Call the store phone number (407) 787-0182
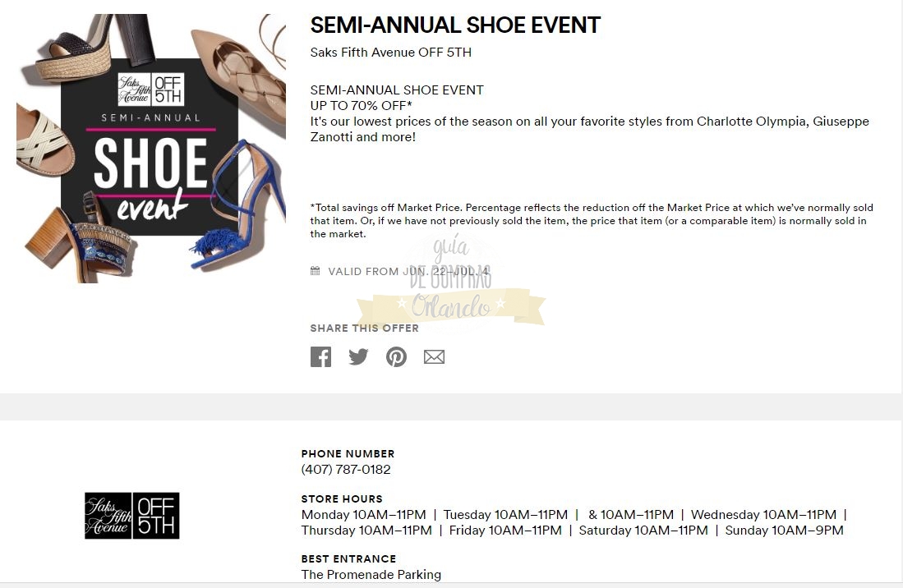Screen dimensions: 903x588 346,470
